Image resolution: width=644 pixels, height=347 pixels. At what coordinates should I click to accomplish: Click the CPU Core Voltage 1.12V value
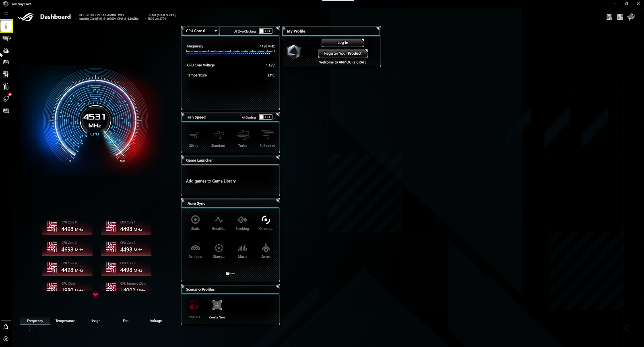(x=270, y=65)
